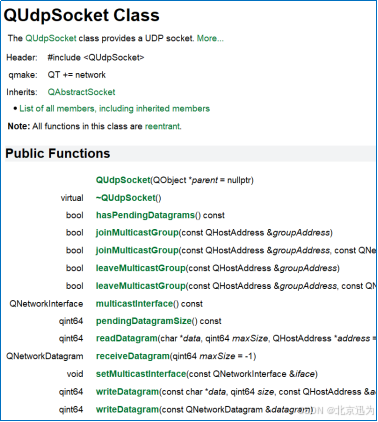Viewport: 378px width, 422px height.
Task: Click 'qint64' return type of readDatagram
Action: click(71, 338)
